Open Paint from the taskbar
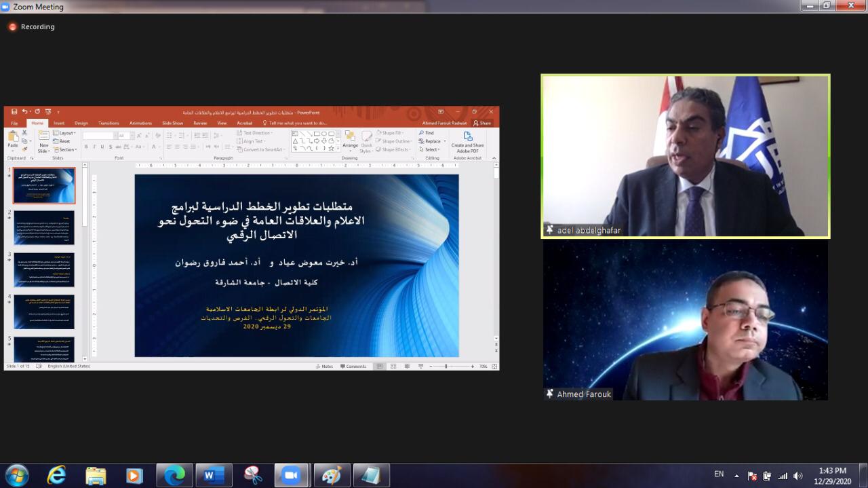 [332, 475]
